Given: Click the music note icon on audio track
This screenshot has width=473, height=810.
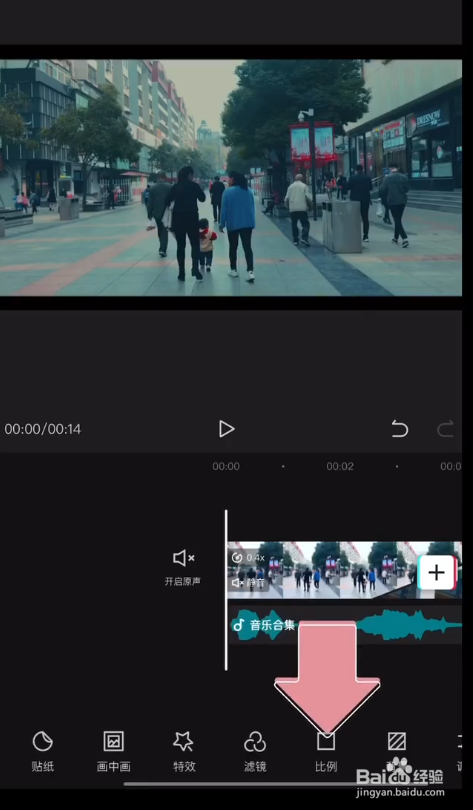Looking at the screenshot, I should 239,625.
